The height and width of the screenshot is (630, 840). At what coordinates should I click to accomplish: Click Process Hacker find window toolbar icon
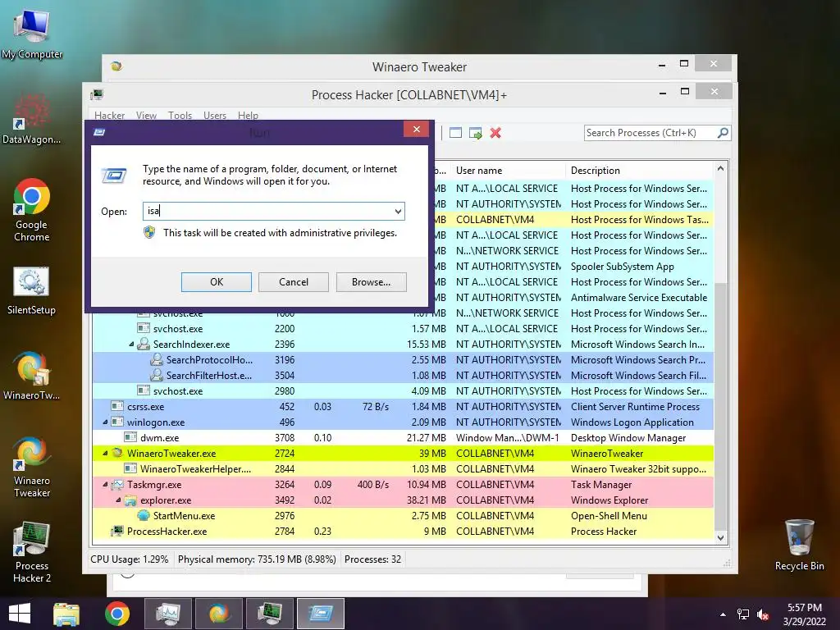click(455, 133)
